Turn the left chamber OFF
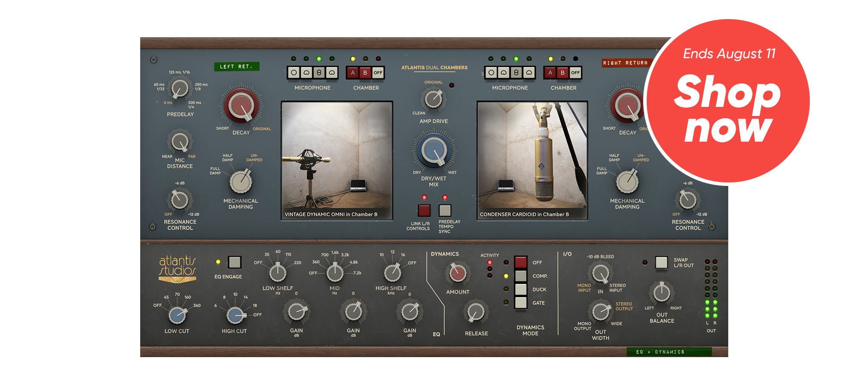The width and height of the screenshot is (868, 391). click(x=378, y=73)
